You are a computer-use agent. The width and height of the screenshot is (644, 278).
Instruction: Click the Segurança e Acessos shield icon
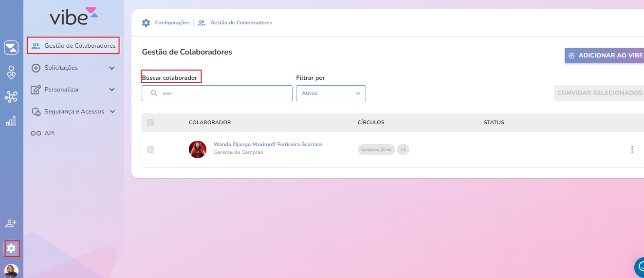tap(36, 112)
